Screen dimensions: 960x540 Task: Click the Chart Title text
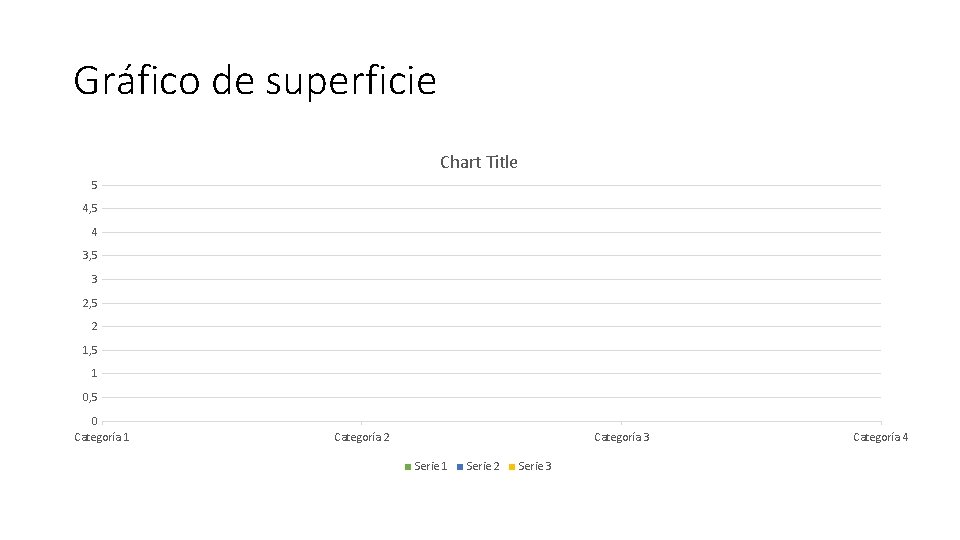(479, 162)
